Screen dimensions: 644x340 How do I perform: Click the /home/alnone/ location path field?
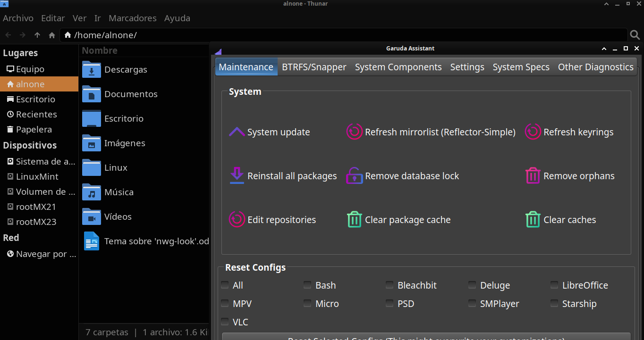point(330,35)
